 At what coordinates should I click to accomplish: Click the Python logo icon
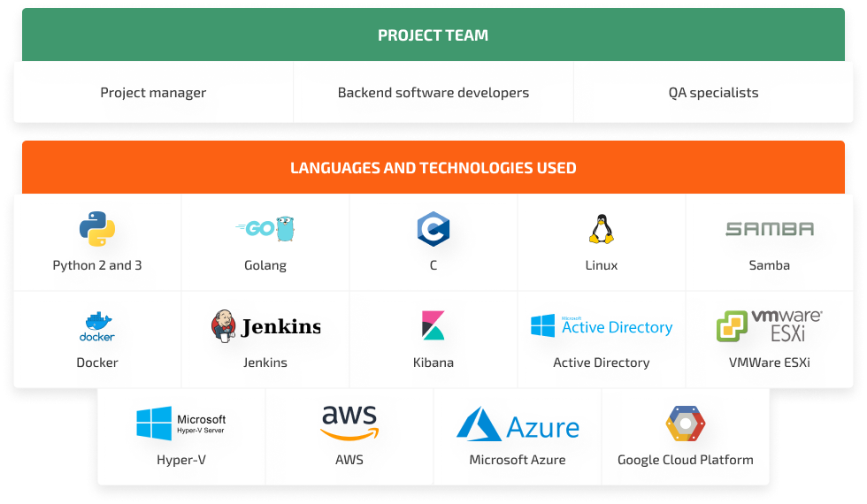point(97,229)
